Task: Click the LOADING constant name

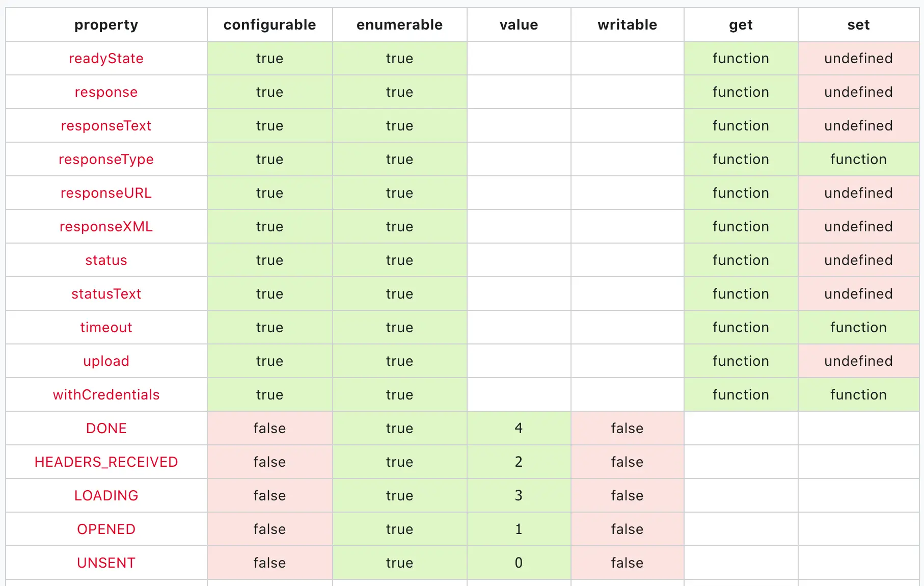Action: (106, 496)
